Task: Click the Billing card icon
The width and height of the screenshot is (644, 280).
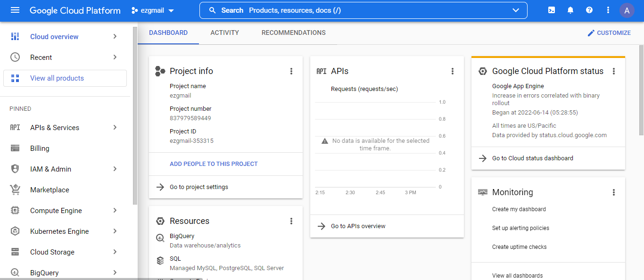Action: pos(15,148)
